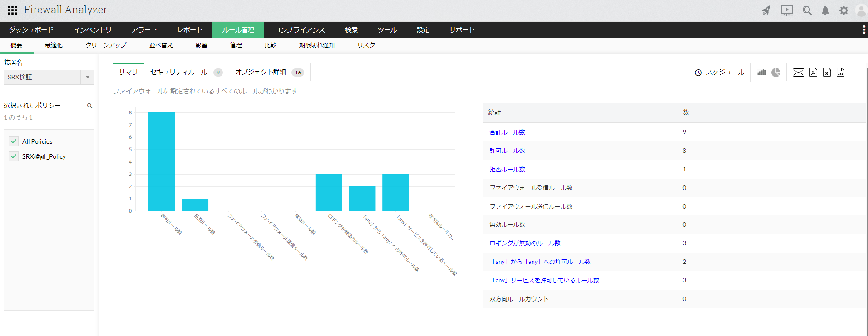This screenshot has height=336, width=868.
Task: Click the rocket quick-start icon
Action: click(x=766, y=10)
